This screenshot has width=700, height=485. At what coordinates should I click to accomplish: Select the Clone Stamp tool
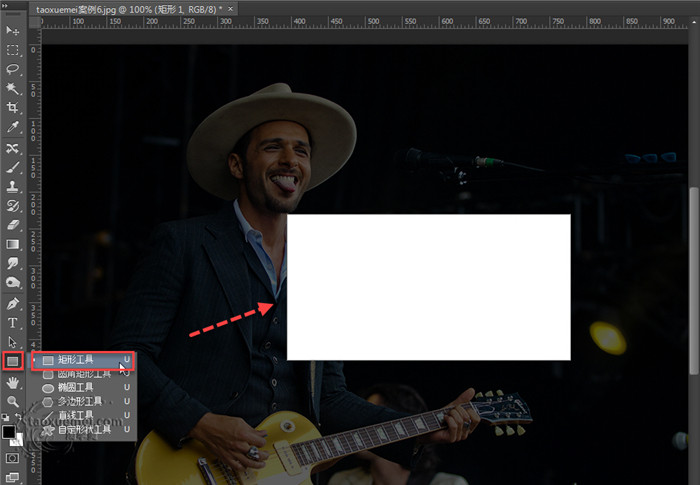pyautogui.click(x=13, y=186)
